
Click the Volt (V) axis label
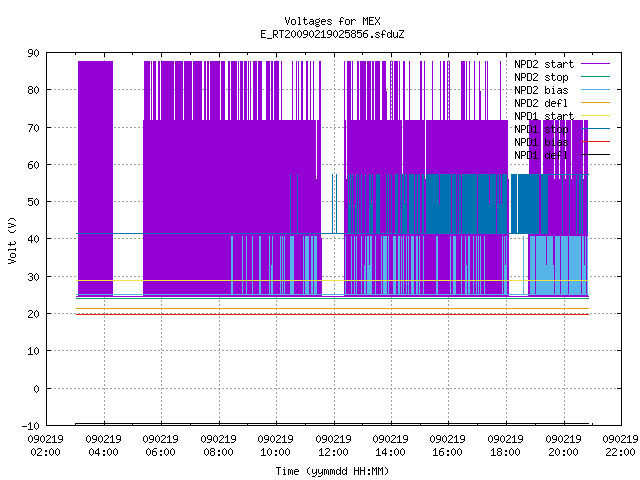tap(12, 240)
